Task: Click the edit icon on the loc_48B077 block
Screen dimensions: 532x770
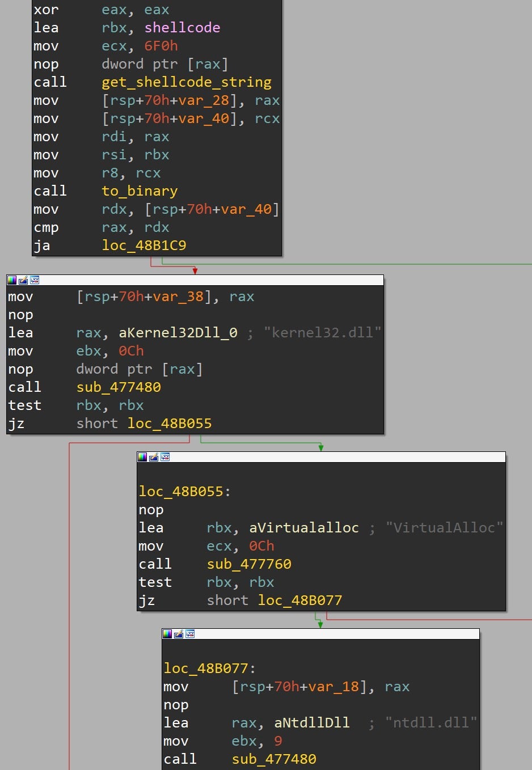Action: click(x=179, y=634)
